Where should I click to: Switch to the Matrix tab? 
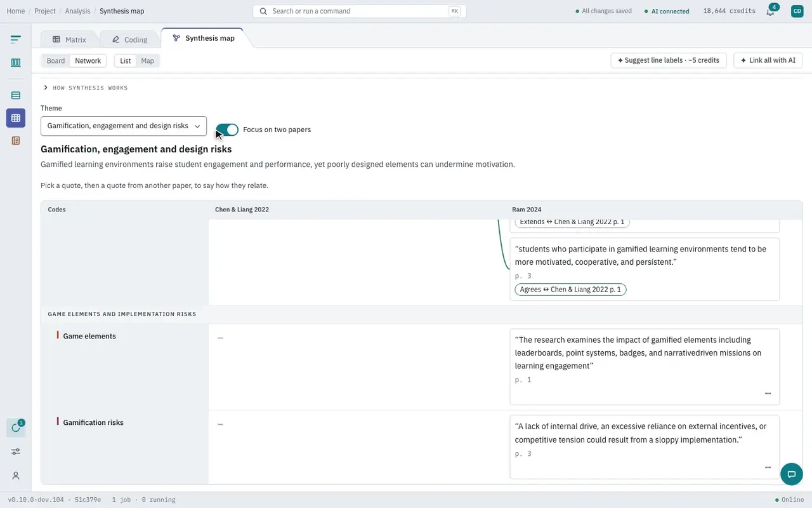(x=69, y=39)
